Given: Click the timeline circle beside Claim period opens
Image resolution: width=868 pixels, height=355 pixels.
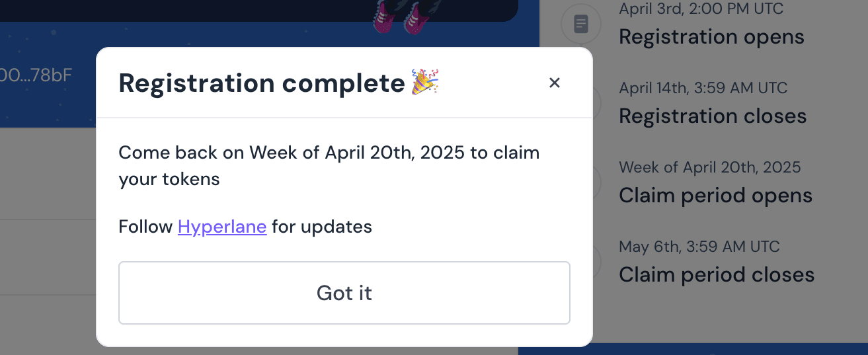Looking at the screenshot, I should pyautogui.click(x=596, y=182).
